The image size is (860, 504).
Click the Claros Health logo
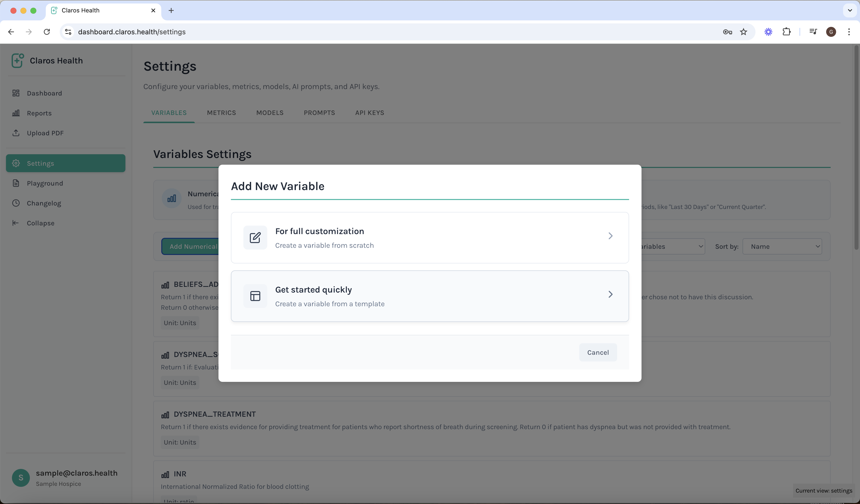tap(17, 60)
